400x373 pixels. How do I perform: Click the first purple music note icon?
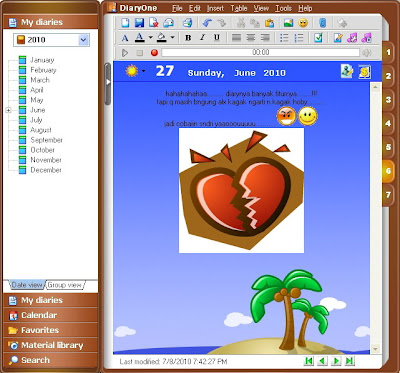[352, 38]
